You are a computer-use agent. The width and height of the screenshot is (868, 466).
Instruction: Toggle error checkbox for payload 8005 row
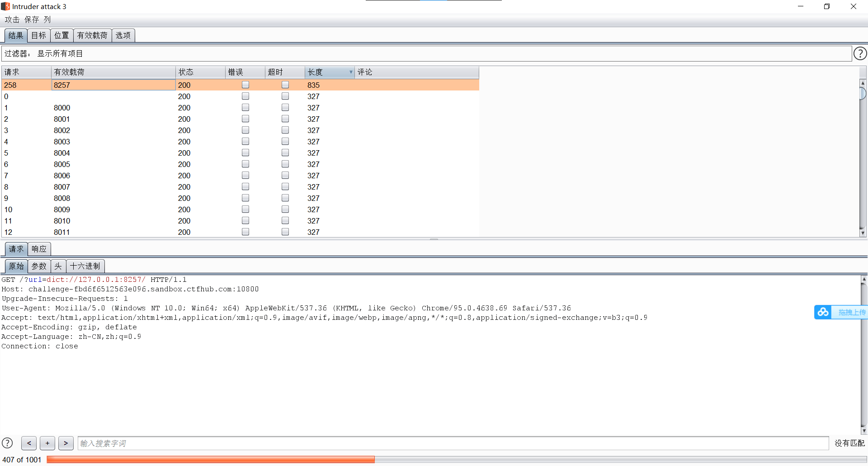click(x=245, y=164)
